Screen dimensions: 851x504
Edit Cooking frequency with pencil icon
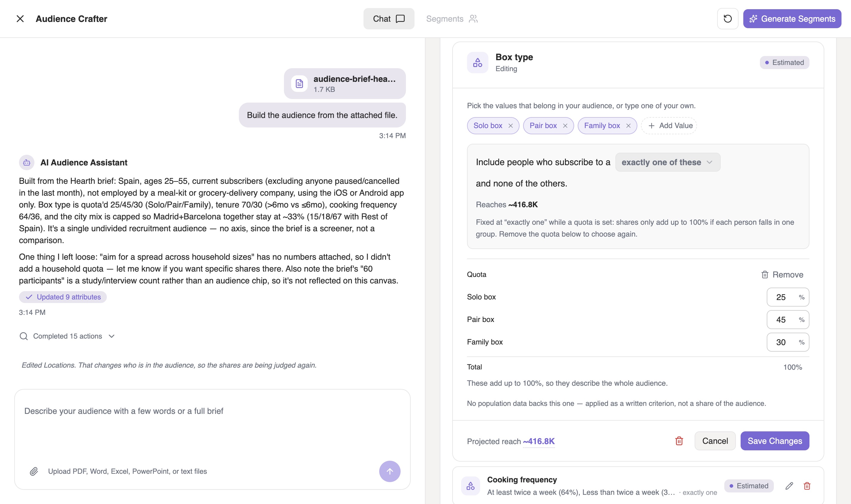[x=789, y=486]
